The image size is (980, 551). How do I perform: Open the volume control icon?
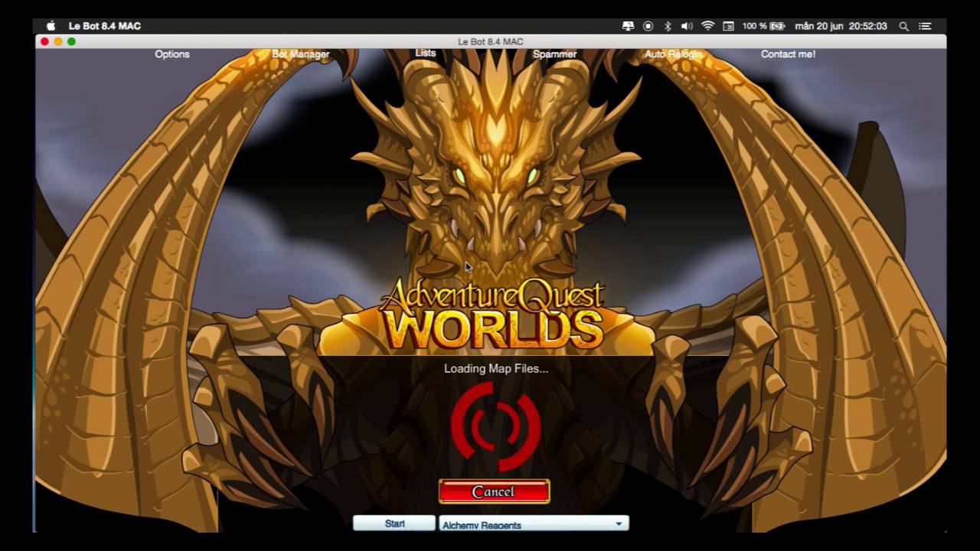pos(687,26)
